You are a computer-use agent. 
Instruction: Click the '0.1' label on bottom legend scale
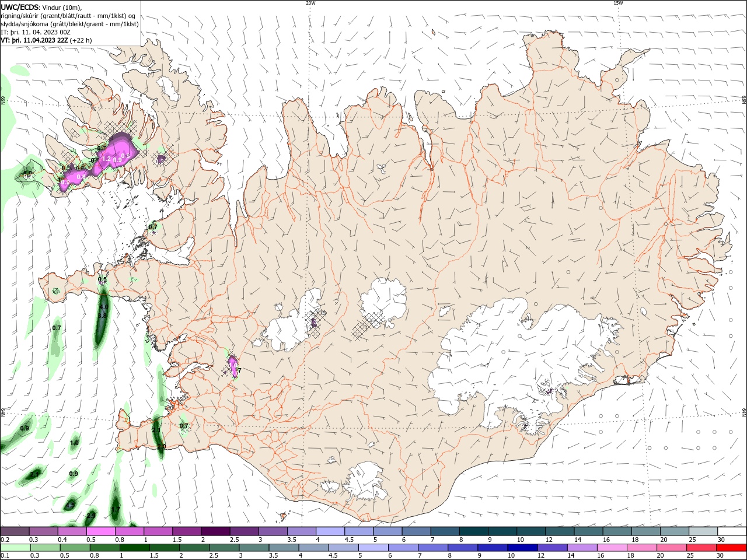click(x=5, y=556)
